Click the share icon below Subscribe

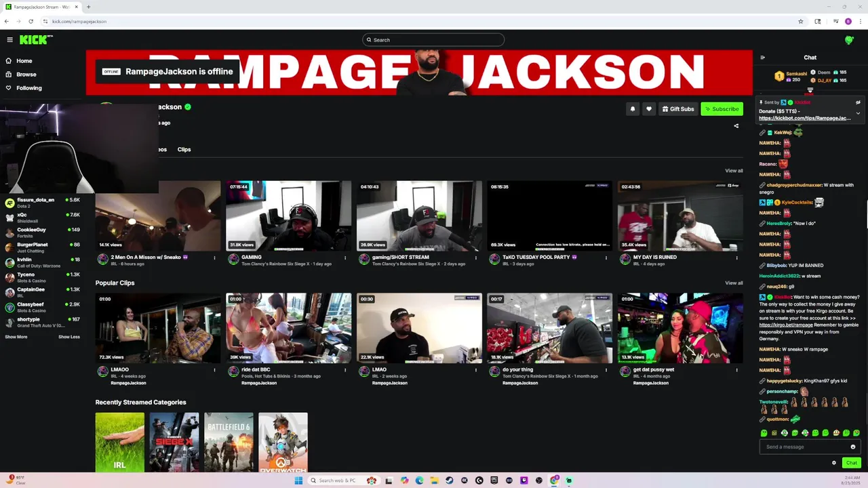click(736, 125)
